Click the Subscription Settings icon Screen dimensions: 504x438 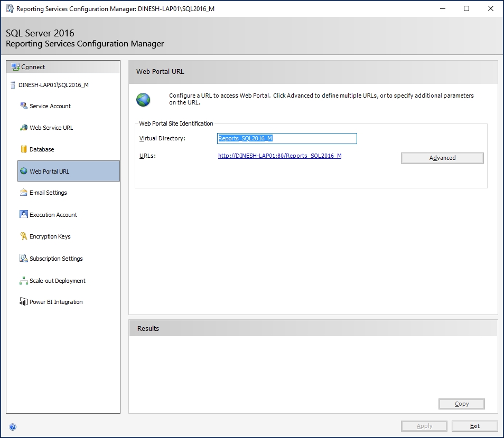[23, 258]
